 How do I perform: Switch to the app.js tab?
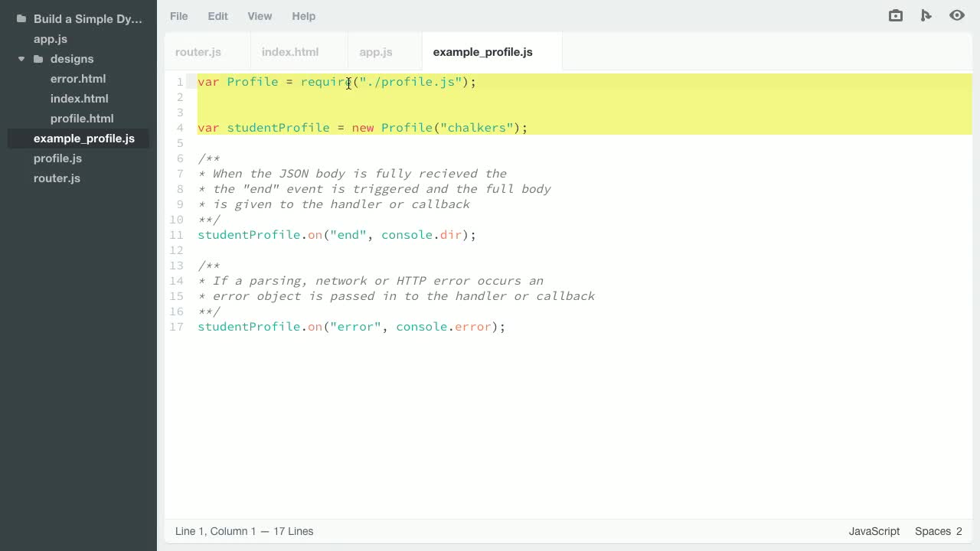click(376, 52)
